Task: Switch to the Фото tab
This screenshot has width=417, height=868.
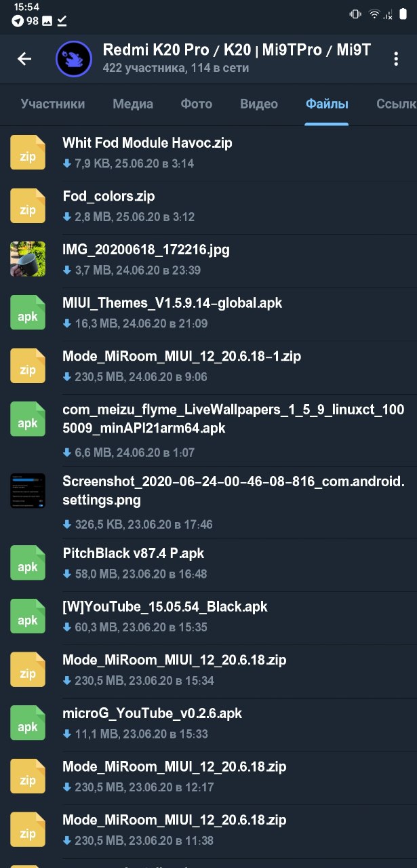Action: [x=197, y=104]
